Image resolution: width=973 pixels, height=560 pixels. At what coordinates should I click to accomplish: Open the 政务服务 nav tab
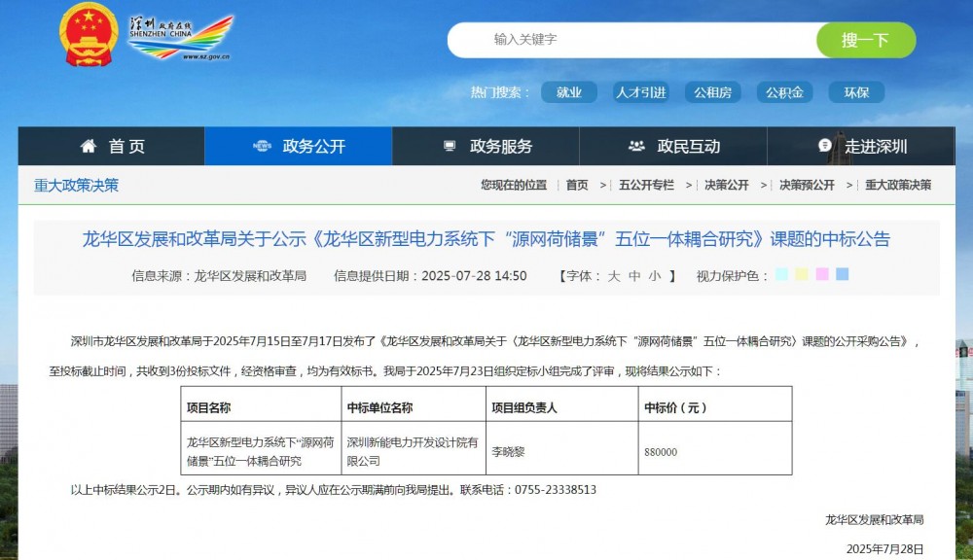point(501,147)
